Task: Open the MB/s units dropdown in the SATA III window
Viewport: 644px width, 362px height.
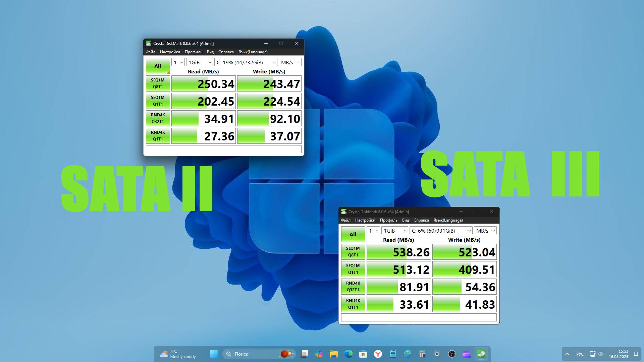Action: point(485,230)
